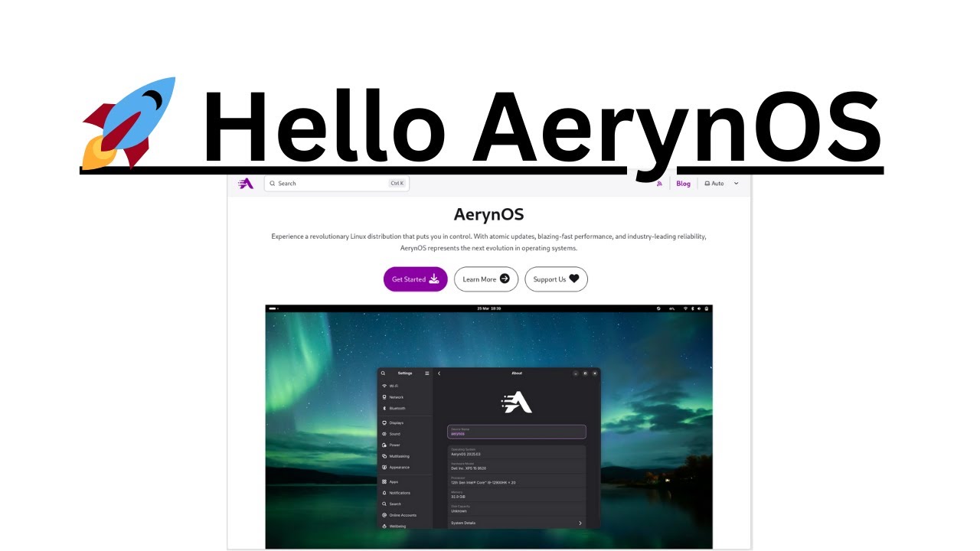Click the clock showing 25 Mar in top bar

pos(488,308)
